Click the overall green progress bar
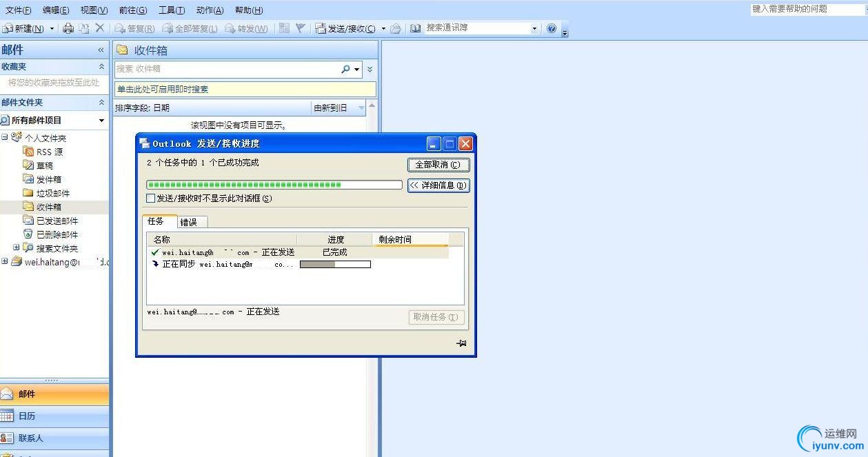868x457 pixels. point(274,185)
